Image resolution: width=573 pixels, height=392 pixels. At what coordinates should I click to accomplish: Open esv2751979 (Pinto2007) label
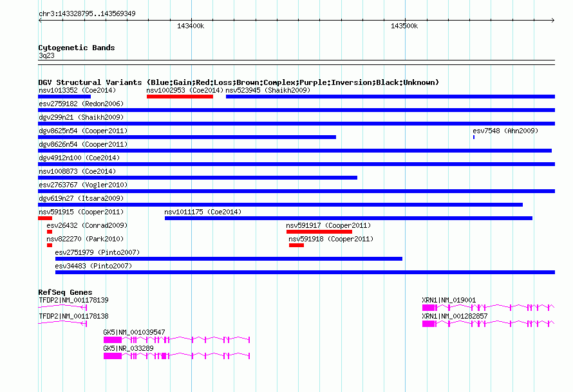[97, 252]
